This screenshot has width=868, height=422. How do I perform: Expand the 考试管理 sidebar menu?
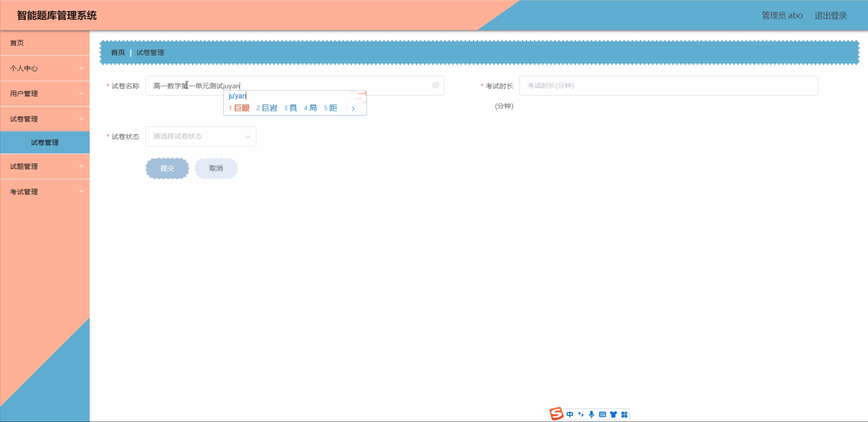coord(45,192)
